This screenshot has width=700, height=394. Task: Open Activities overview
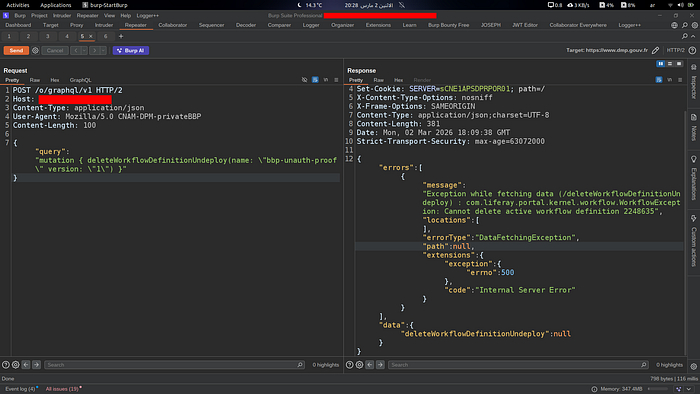(x=18, y=5)
